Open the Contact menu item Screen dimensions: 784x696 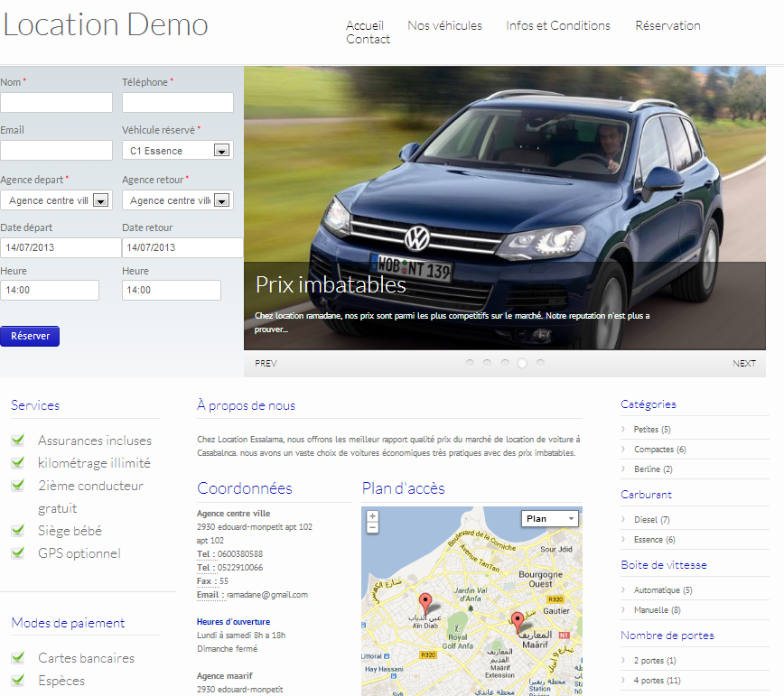[368, 39]
